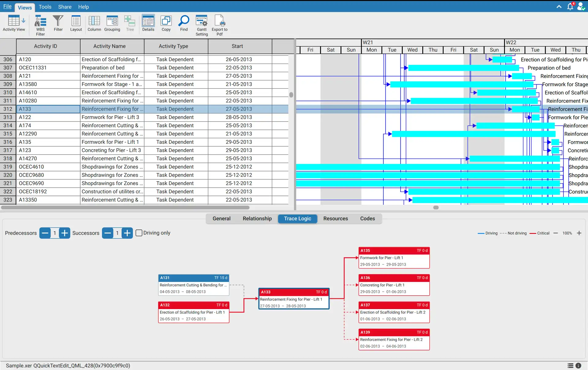Open the Layout tool
The height and width of the screenshot is (370, 588).
coord(76,24)
